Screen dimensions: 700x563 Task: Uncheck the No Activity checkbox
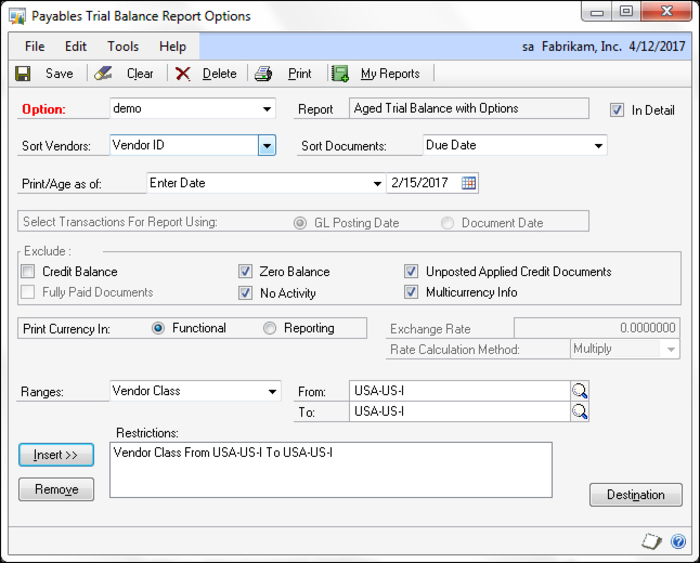tap(245, 293)
